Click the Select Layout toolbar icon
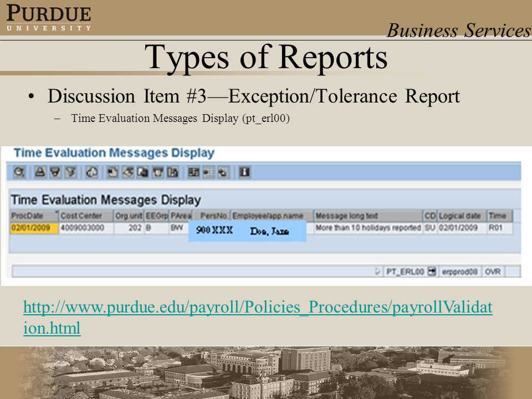Viewport: 532px width, 399px height. (x=209, y=172)
